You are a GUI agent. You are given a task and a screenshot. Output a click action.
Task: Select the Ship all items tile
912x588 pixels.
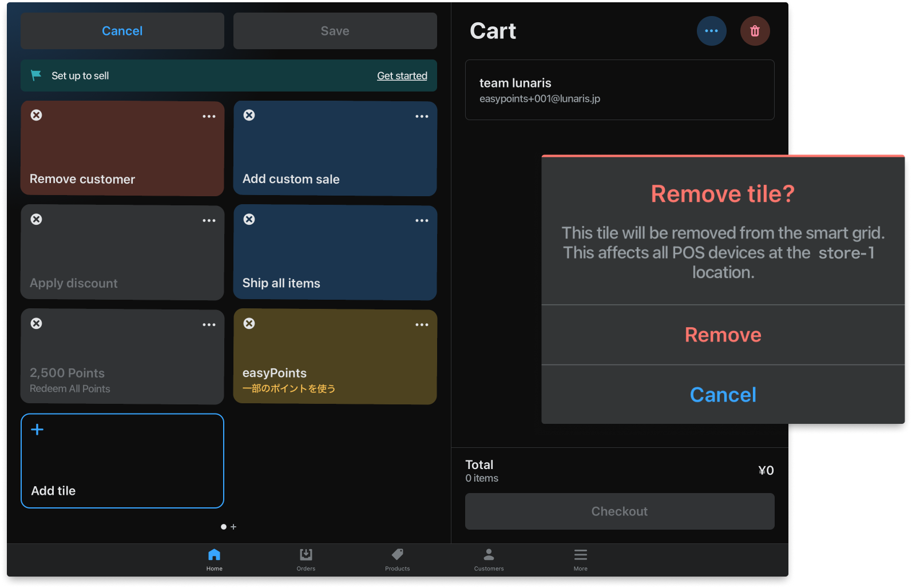pos(335,253)
